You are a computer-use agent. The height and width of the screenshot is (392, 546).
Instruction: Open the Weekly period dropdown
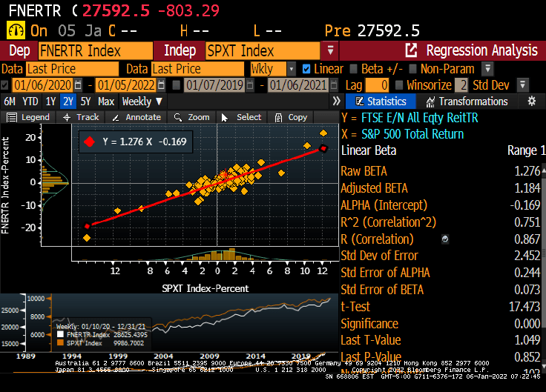click(142, 102)
